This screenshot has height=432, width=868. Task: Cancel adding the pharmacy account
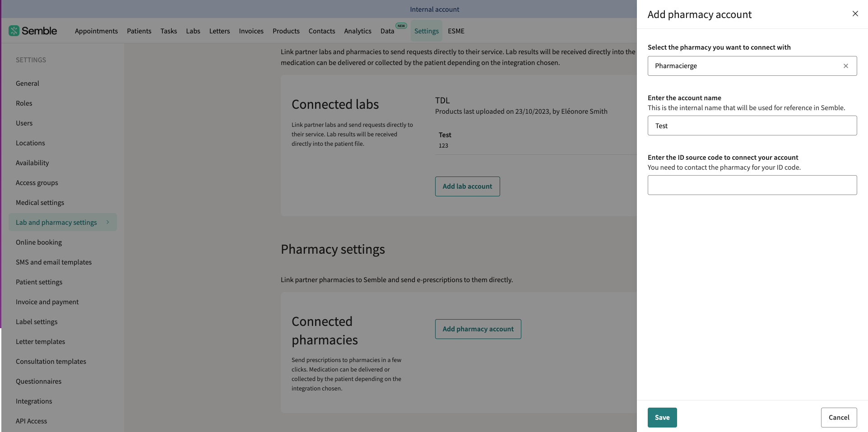click(839, 418)
